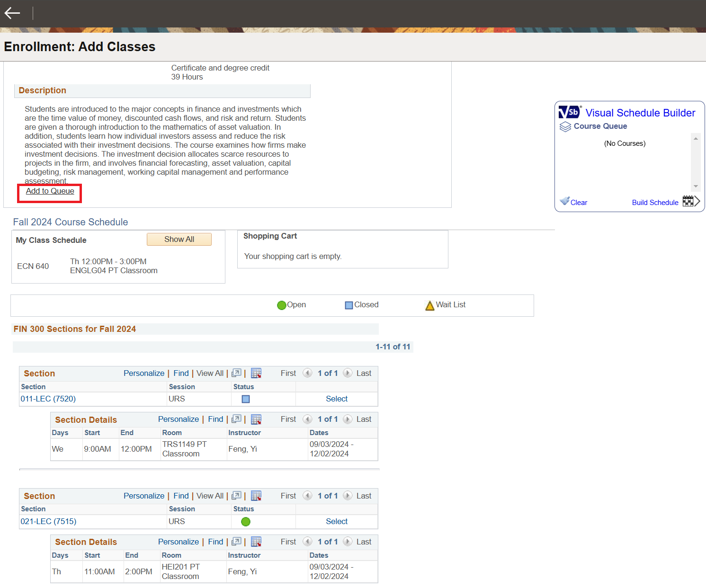Click Personalize for 011-LEC Section Details
Viewport: 706px width, 588px height.
pos(179,419)
